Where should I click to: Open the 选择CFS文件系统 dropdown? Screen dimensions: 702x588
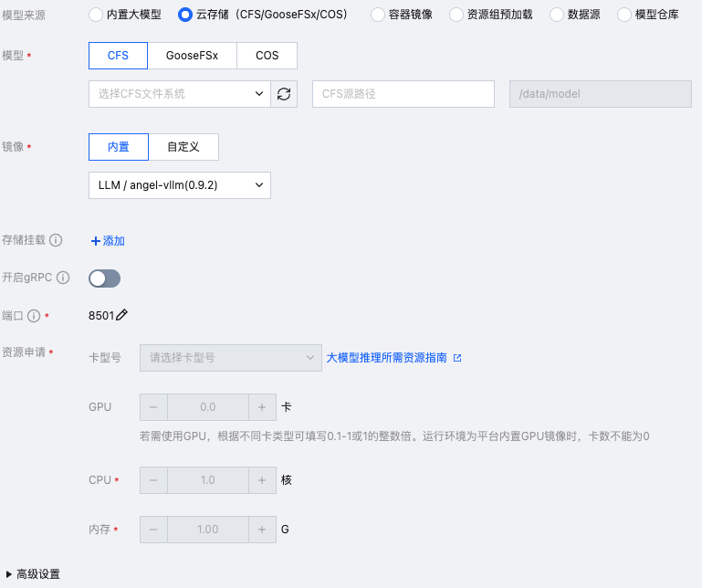(x=179, y=94)
